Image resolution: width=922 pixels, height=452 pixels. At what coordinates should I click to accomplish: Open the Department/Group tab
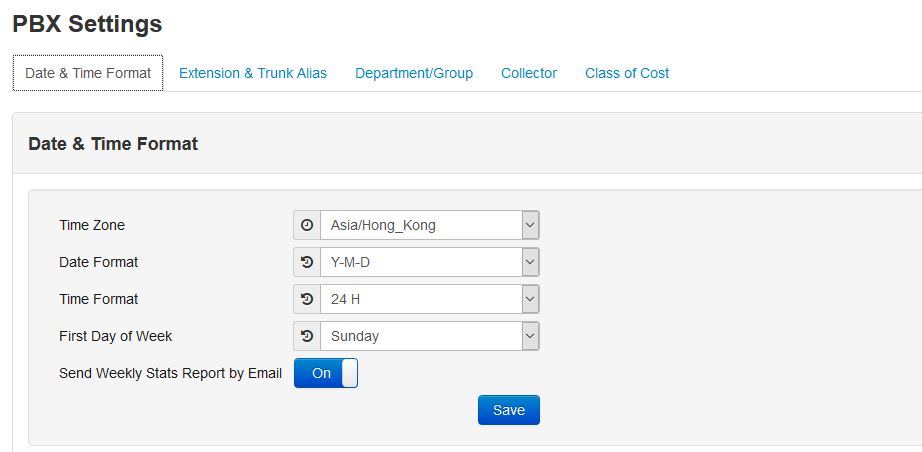(x=414, y=73)
